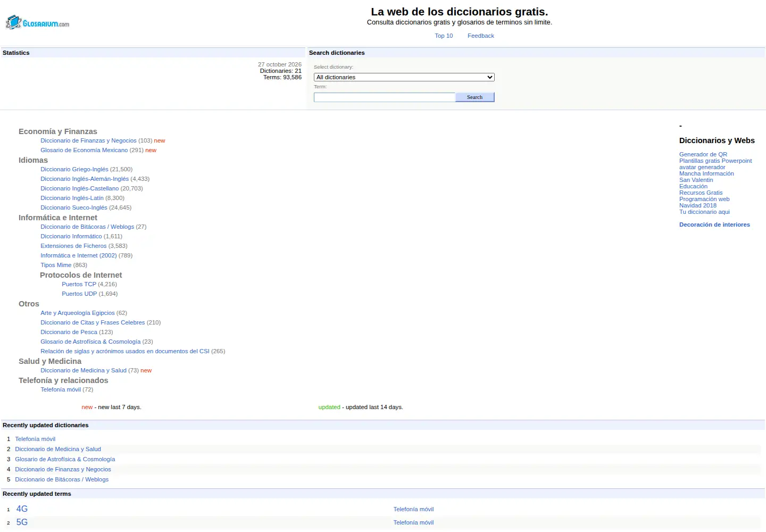Open Diccionario de Medicina y Salud in category list

click(x=84, y=370)
